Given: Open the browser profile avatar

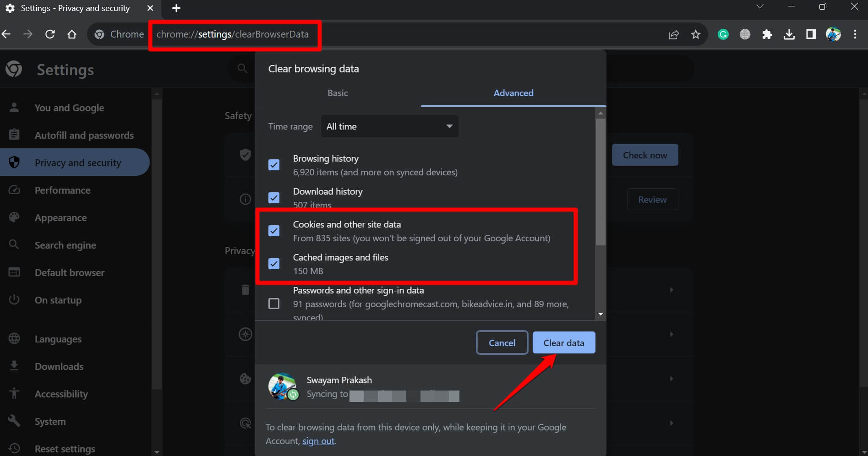Looking at the screenshot, I should tap(833, 34).
